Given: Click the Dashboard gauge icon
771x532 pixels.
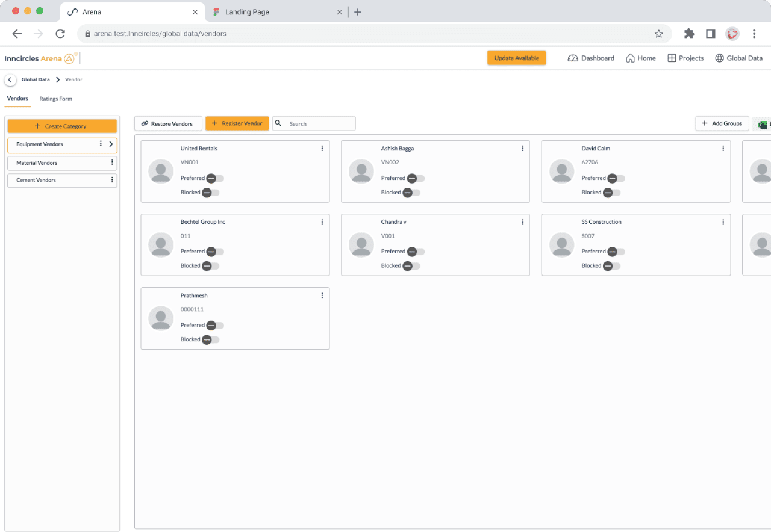Looking at the screenshot, I should click(x=572, y=58).
